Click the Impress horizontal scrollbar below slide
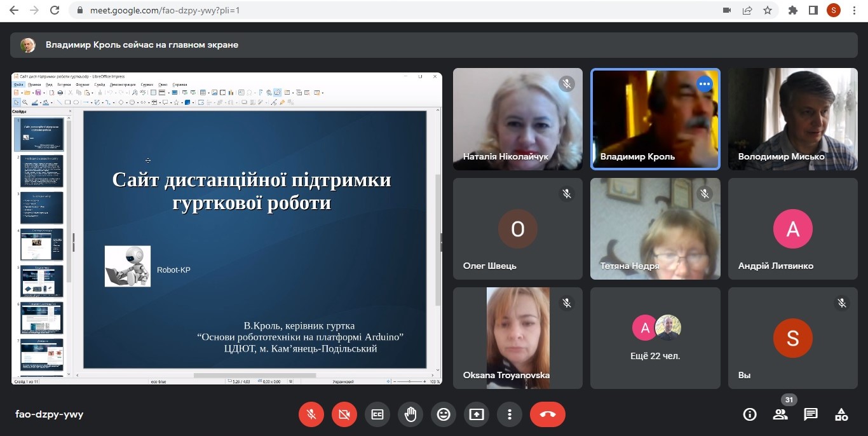The width and height of the screenshot is (868, 436). (254, 375)
